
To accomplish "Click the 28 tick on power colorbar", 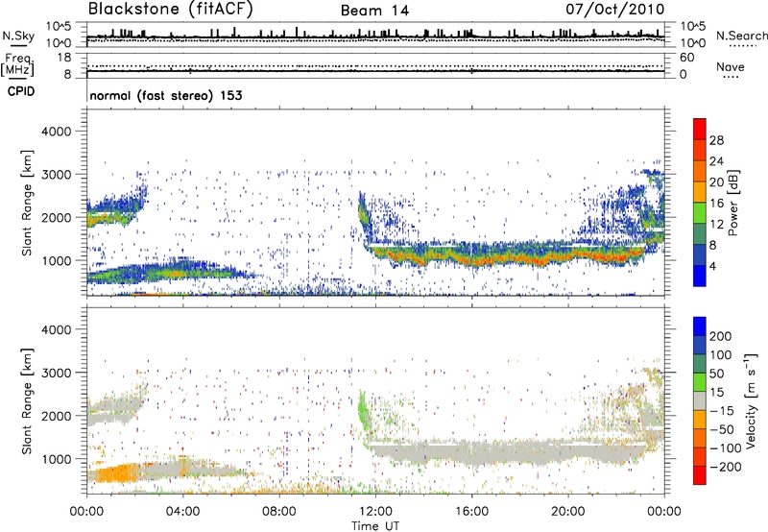I will click(716, 140).
